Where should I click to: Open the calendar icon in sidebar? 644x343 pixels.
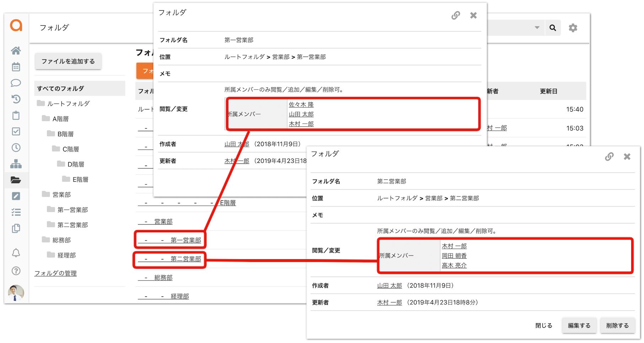(16, 67)
